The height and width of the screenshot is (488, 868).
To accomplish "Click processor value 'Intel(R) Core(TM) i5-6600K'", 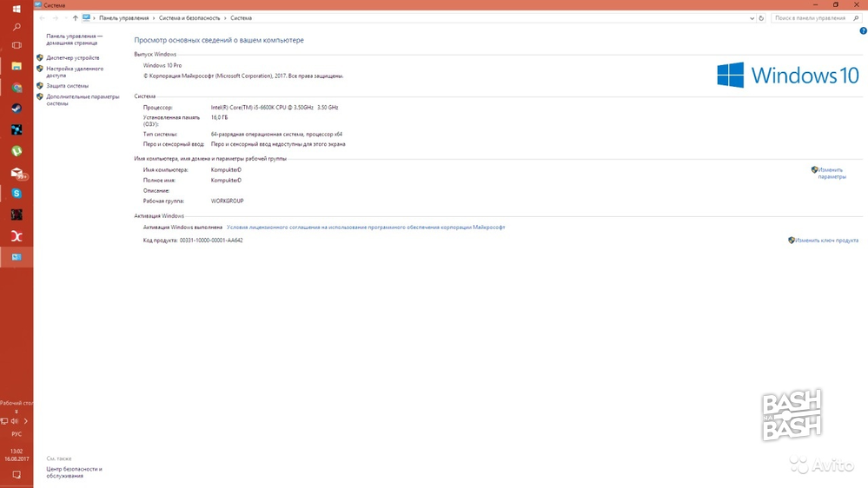I will (x=275, y=108).
